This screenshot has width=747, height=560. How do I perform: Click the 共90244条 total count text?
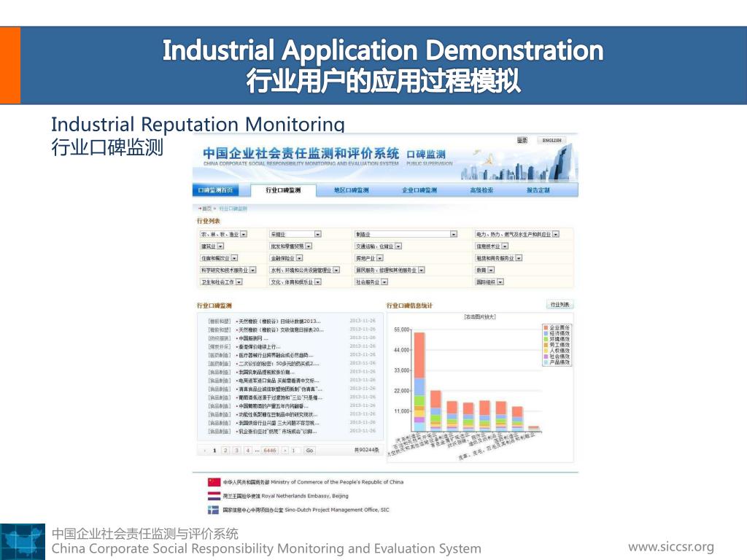click(x=366, y=450)
